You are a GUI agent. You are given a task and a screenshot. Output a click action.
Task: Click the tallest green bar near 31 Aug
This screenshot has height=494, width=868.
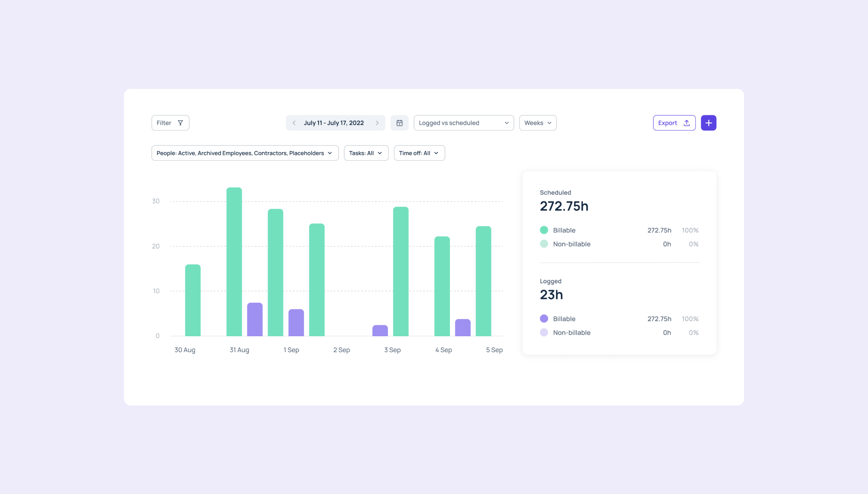point(234,262)
